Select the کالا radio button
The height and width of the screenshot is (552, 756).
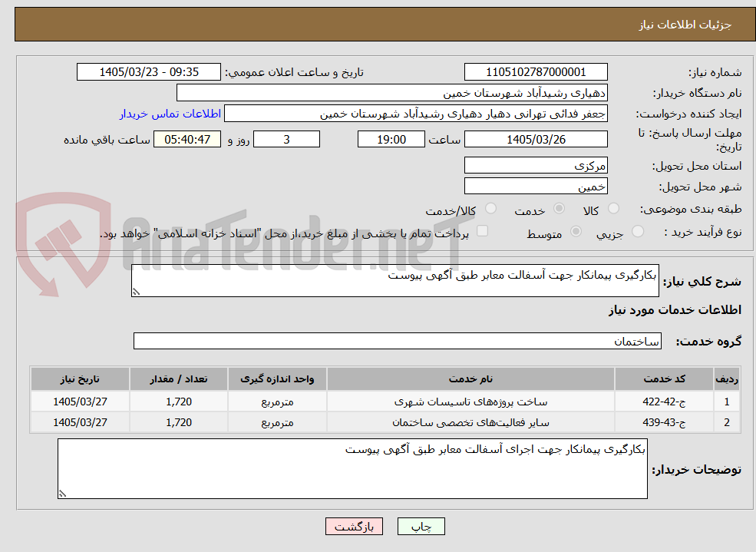(x=613, y=208)
